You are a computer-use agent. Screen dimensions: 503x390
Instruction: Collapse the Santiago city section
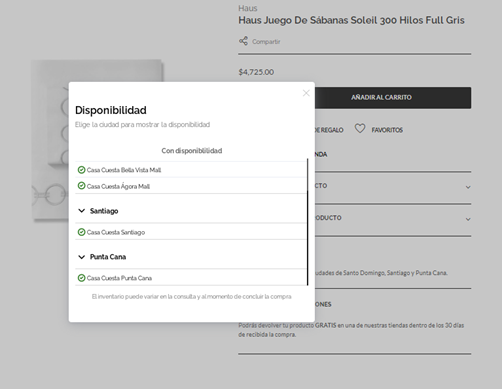82,211
